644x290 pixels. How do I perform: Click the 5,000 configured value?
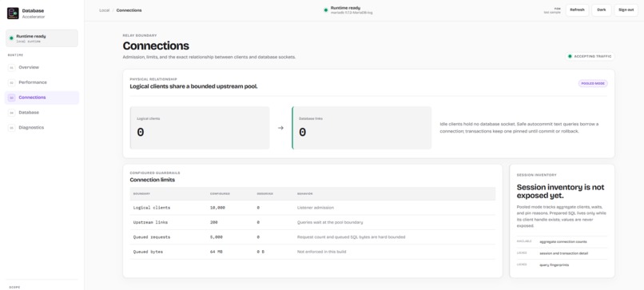point(216,237)
